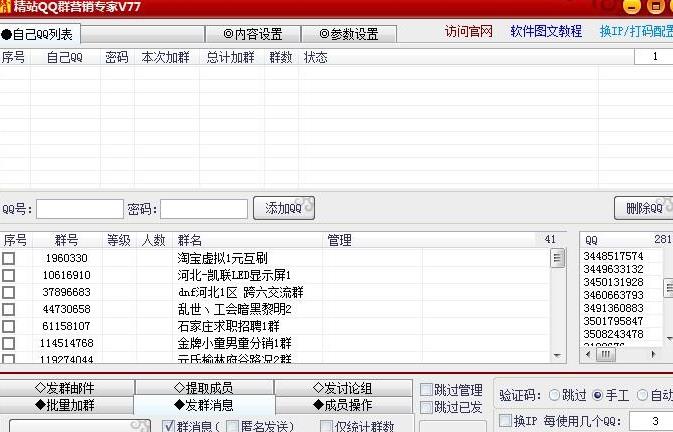The width and height of the screenshot is (673, 432).
Task: Select QQ number 3450131928
Action: (613, 282)
